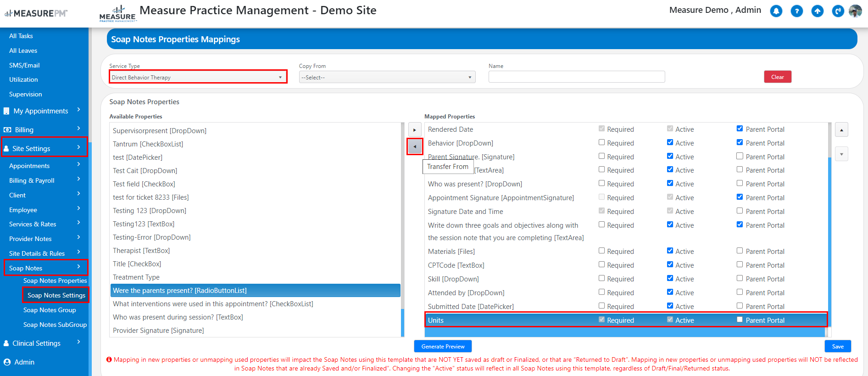Click the red Clear button
The height and width of the screenshot is (376, 868).
pos(778,77)
